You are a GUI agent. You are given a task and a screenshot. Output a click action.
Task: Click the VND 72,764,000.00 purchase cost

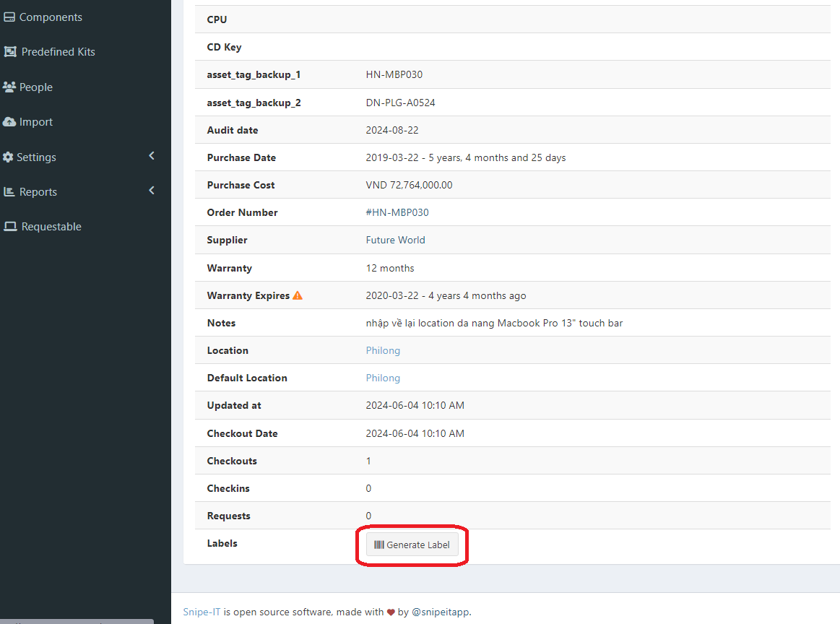tap(409, 185)
